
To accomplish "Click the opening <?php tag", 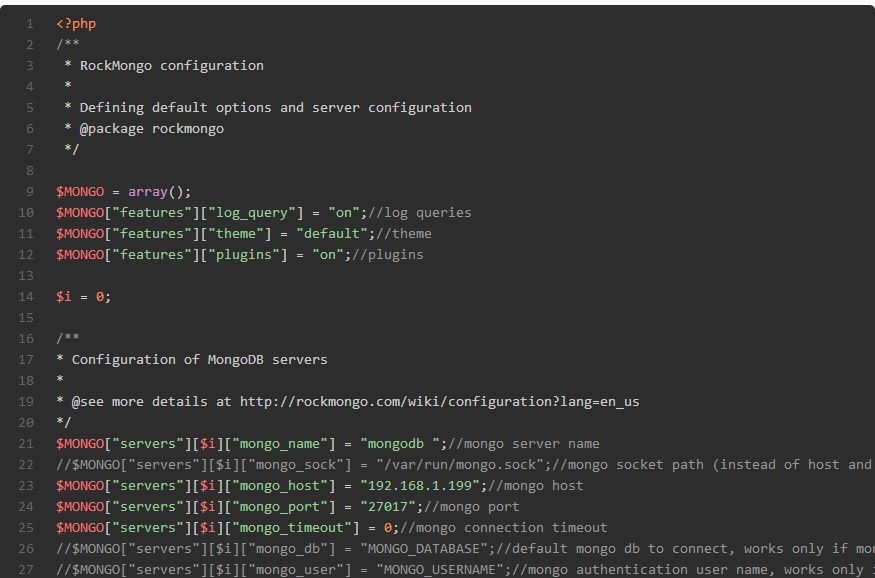I will point(76,23).
